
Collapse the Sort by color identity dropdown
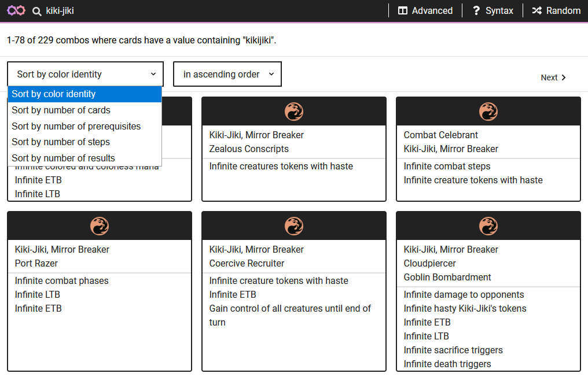(x=85, y=74)
